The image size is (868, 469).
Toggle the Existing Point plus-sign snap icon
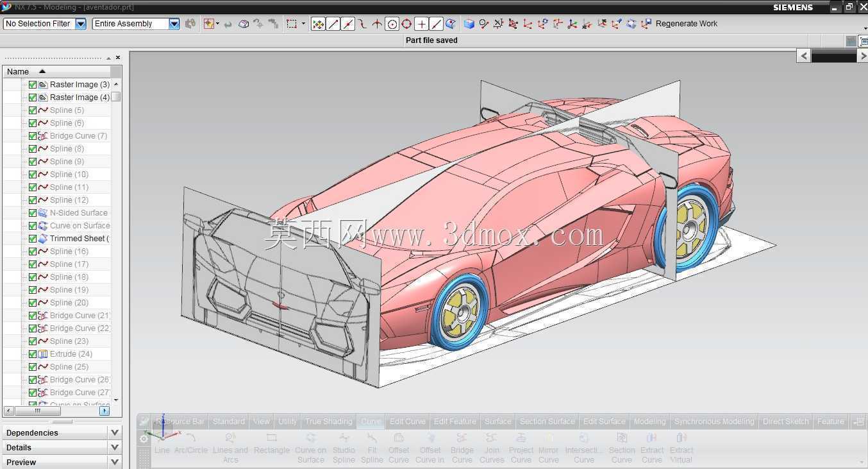coord(421,24)
